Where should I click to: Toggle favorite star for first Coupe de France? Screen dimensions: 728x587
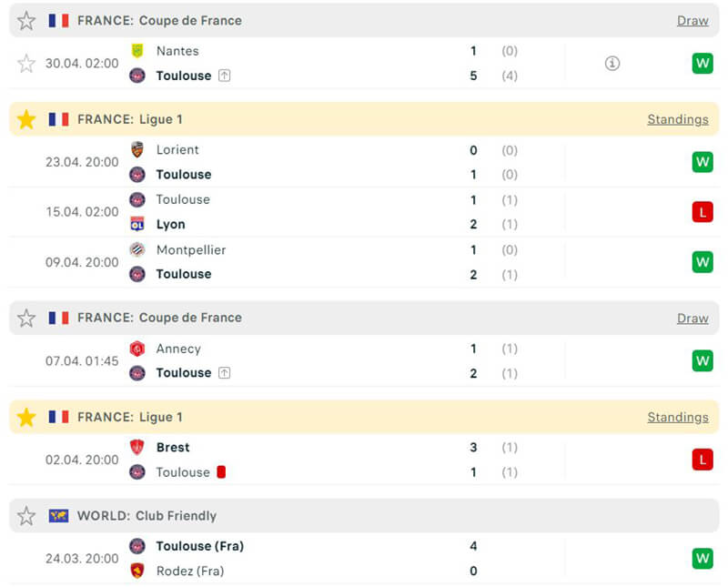click(x=26, y=20)
